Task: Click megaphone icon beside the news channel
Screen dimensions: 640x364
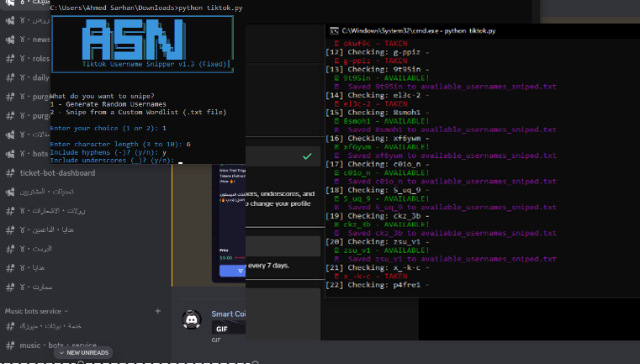Action: coord(10,40)
